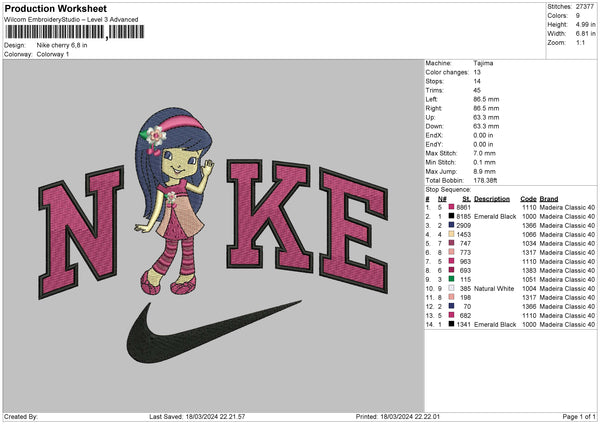Click the Color changes value '13'
Screen dimensions: 600x424
(x=477, y=72)
